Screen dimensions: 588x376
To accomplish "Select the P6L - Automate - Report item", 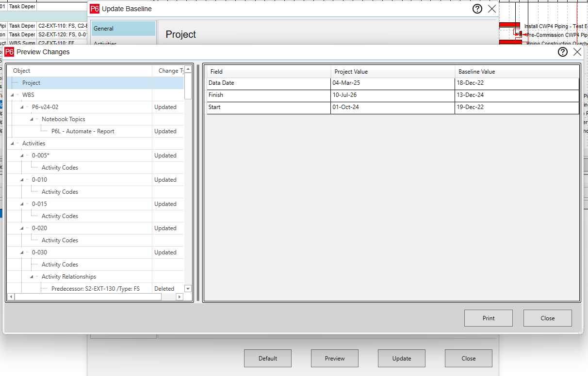I will point(82,131).
